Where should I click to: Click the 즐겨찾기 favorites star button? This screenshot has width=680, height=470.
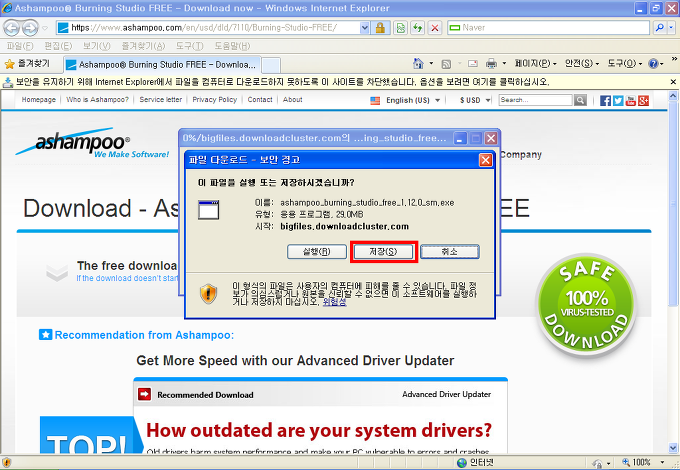(x=27, y=64)
